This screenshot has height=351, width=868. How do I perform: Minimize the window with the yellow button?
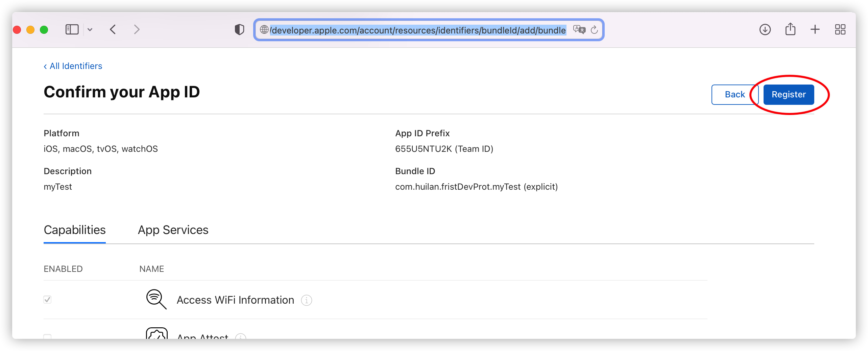click(30, 30)
